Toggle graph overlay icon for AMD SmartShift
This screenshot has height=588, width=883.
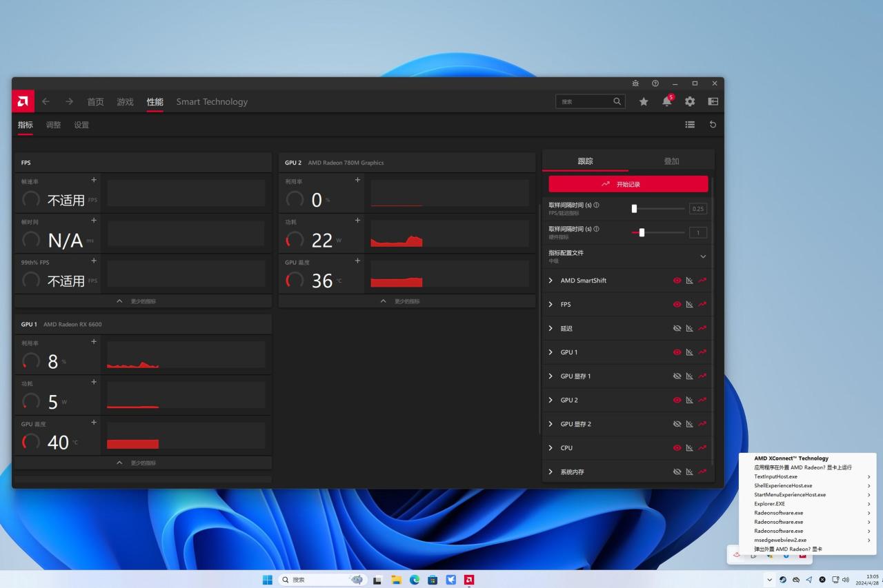[x=689, y=281]
